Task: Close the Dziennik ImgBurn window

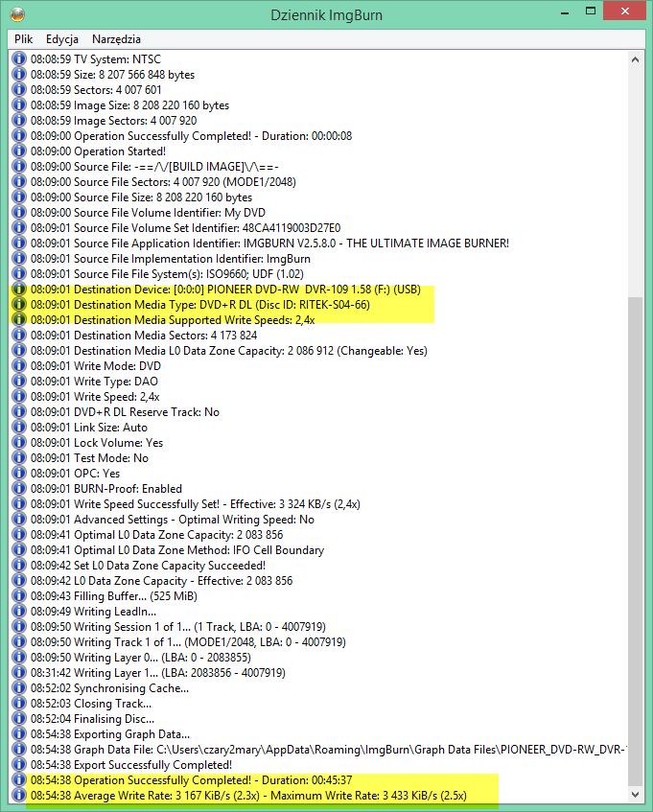Action: pos(624,12)
